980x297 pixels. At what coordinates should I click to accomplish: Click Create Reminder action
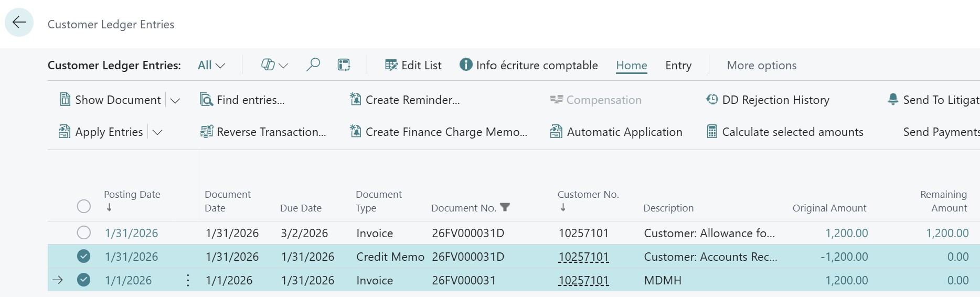(405, 100)
